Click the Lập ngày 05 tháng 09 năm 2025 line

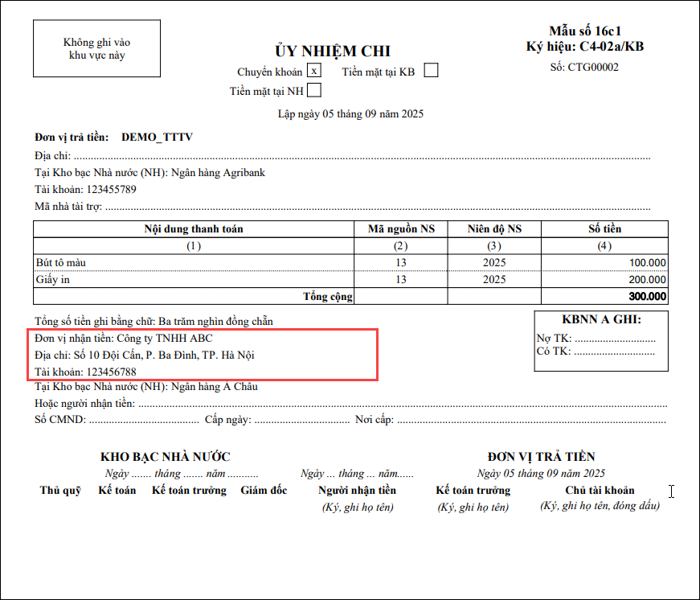[x=350, y=114]
